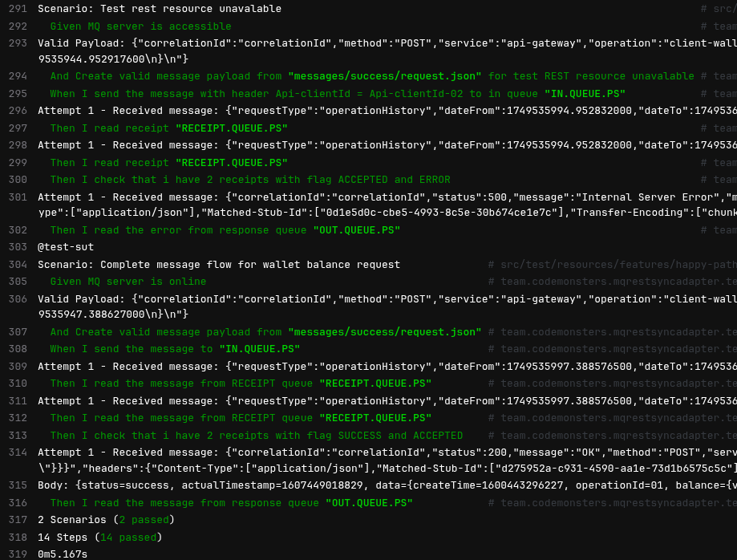Click line number 319 beside the duration

tap(18, 554)
